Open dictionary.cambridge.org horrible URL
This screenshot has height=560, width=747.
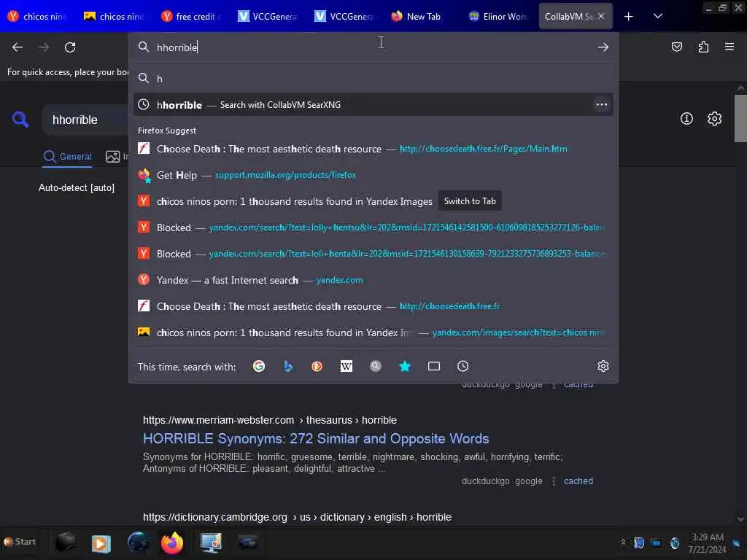pyautogui.click(x=297, y=517)
